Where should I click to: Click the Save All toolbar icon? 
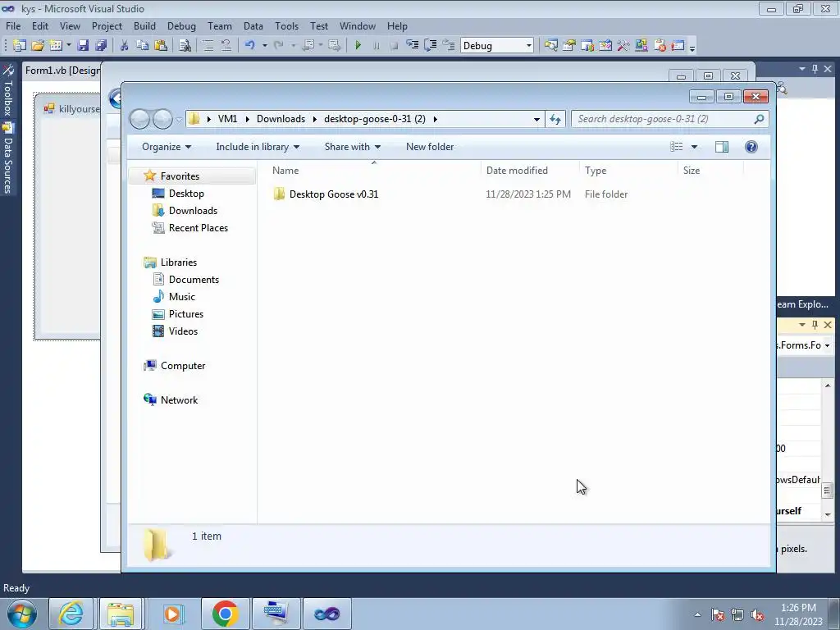[x=101, y=46]
